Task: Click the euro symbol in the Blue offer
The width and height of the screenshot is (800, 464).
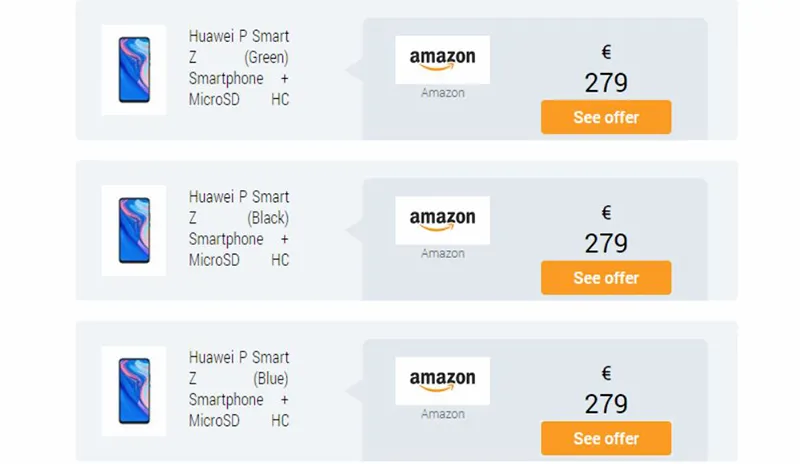Action: pos(606,373)
